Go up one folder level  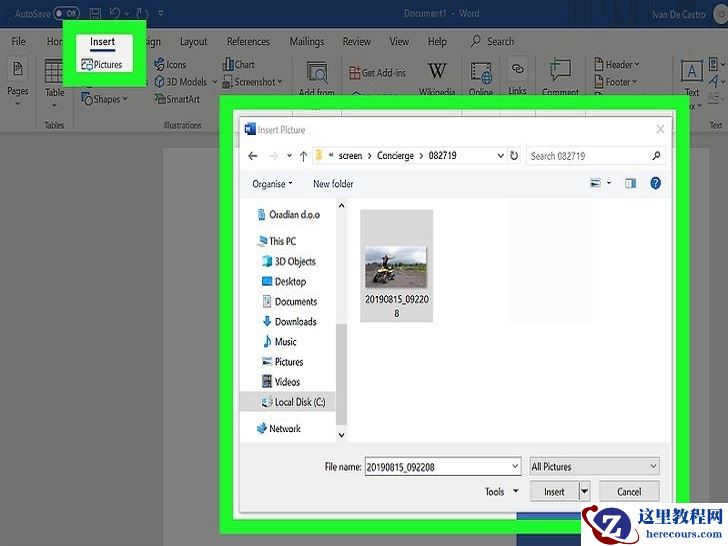[303, 156]
